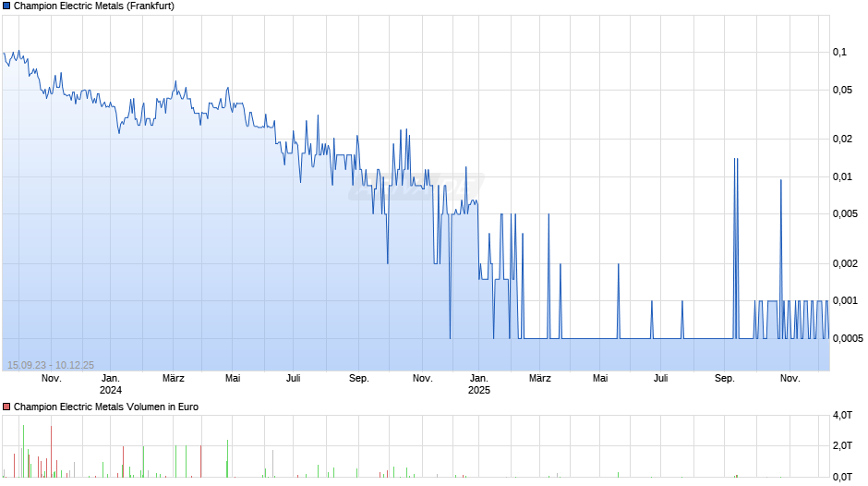Click the 'Juli' label in 2024
The image size is (868, 486).
(293, 379)
